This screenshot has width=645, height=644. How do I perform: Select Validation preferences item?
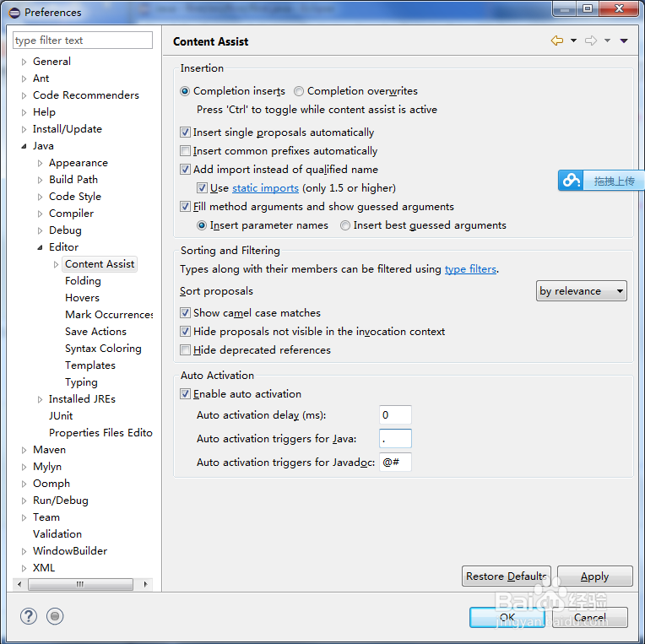pyautogui.click(x=57, y=533)
